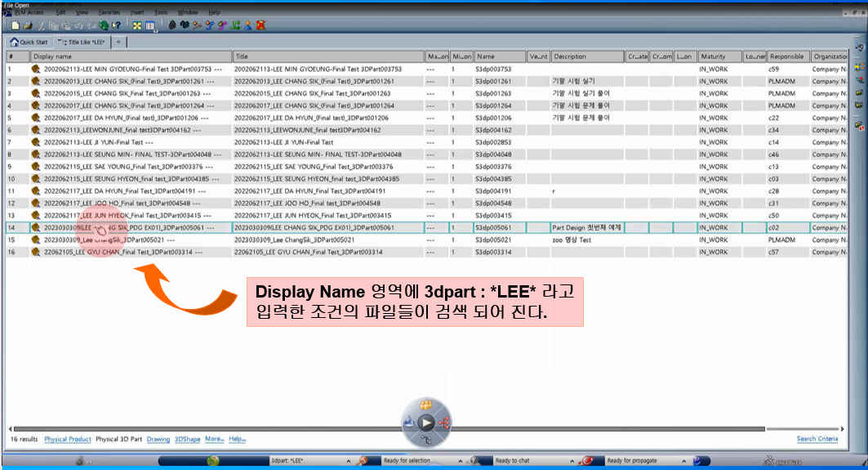The height and width of the screenshot is (470, 868).
Task: Click the What's This help arrow icon
Action: (116, 25)
